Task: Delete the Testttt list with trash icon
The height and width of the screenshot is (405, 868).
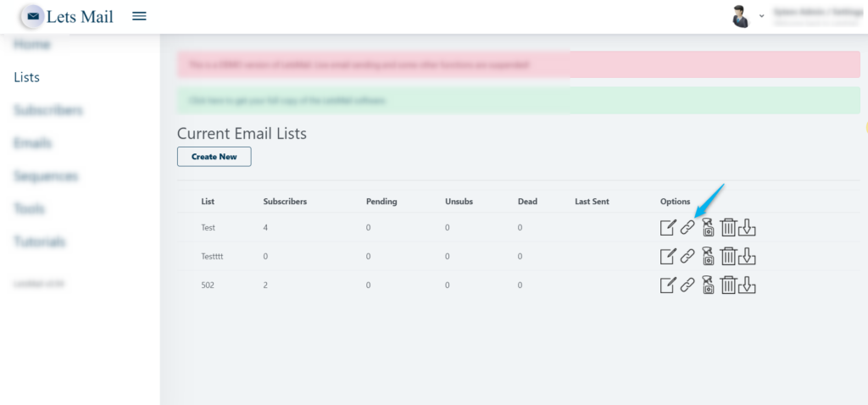Action: coord(728,256)
